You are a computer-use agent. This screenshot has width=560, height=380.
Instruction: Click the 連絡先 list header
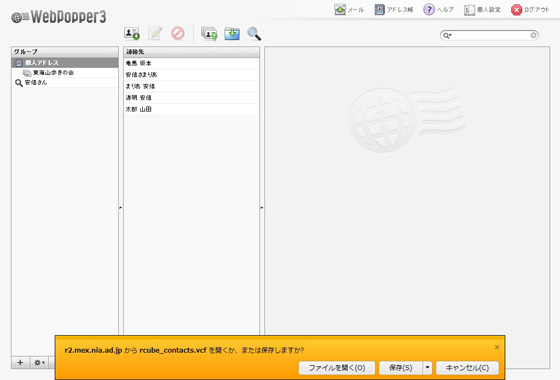click(191, 52)
